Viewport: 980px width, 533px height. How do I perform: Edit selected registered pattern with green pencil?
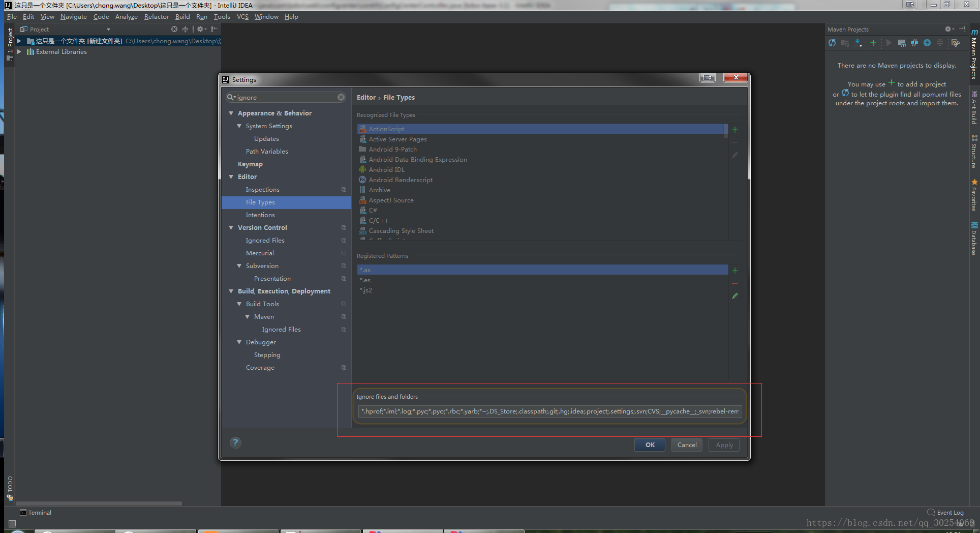[735, 296]
